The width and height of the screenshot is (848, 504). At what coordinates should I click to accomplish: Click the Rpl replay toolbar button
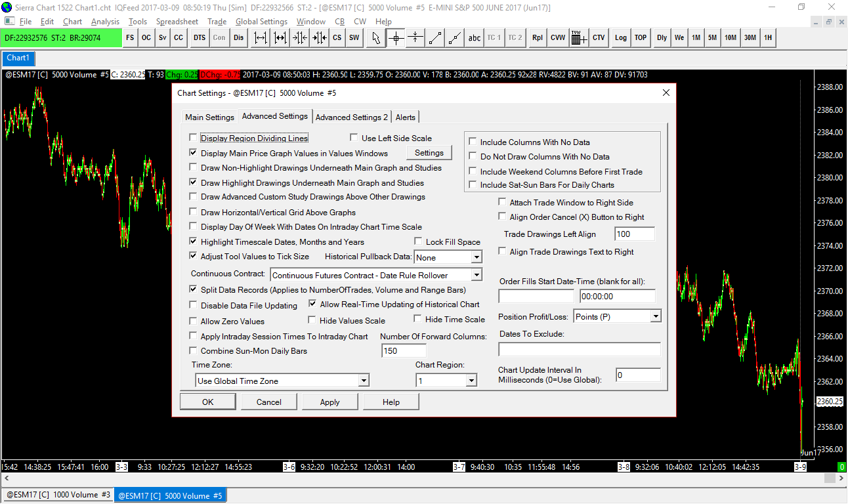538,38
